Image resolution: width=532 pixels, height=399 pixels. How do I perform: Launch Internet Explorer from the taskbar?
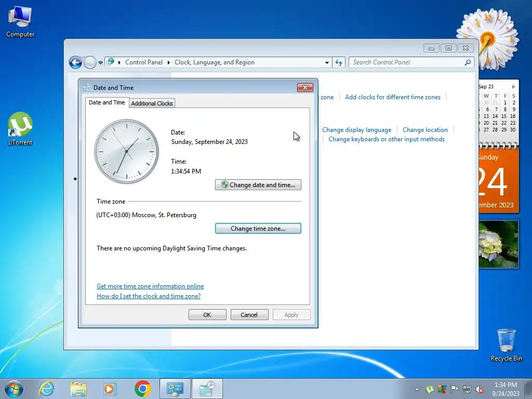click(x=46, y=389)
